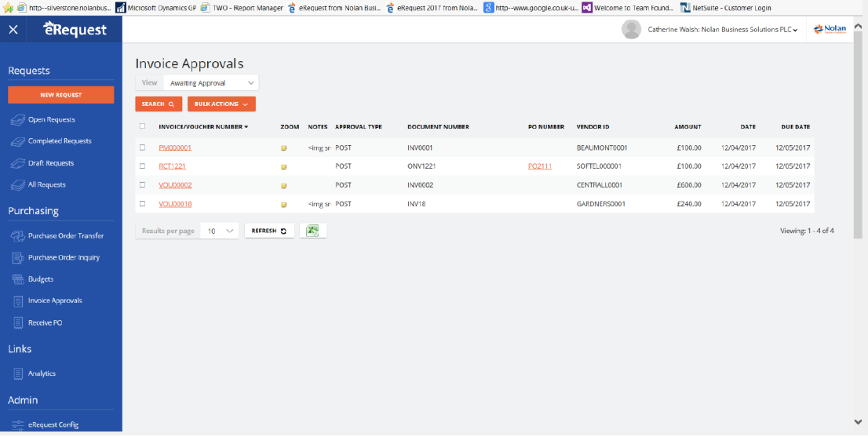Tick the checkbox for invoice RCT1221
868x437 pixels.
tap(142, 166)
